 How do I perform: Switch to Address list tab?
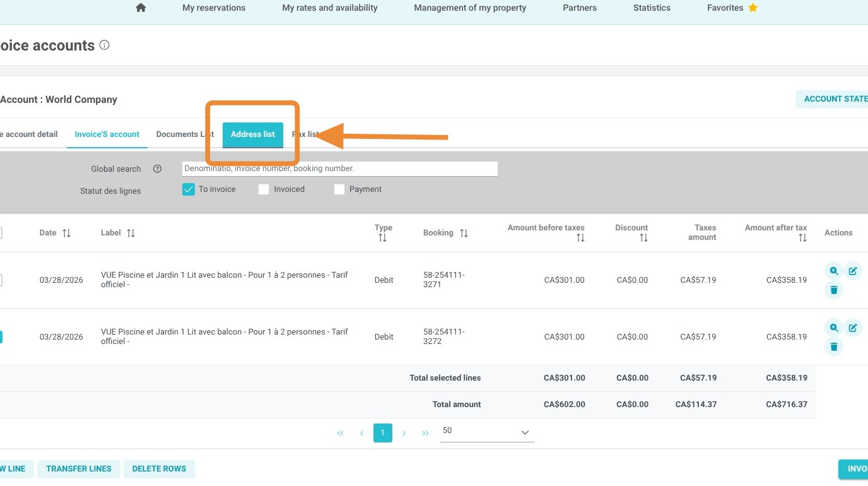(x=253, y=134)
